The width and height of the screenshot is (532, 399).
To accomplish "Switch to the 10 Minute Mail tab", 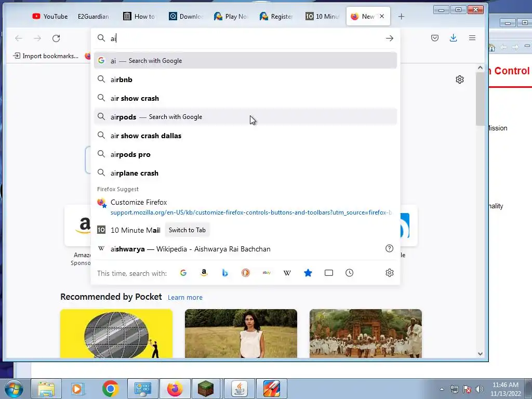I will pos(322,16).
